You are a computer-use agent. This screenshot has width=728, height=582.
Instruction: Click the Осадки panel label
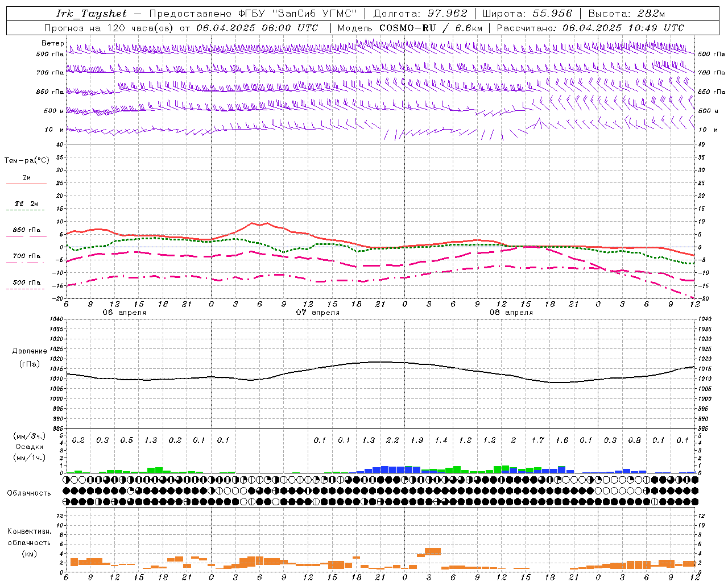(x=30, y=447)
